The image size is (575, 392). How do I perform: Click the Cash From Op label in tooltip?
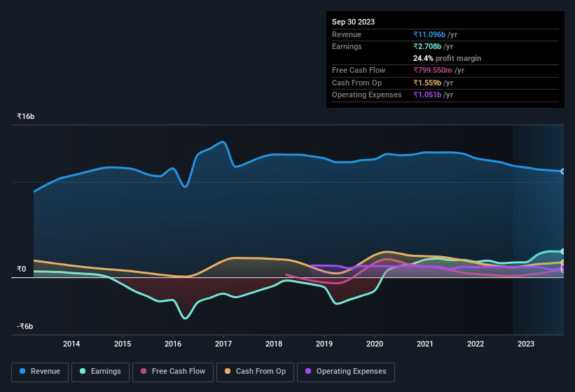[356, 83]
